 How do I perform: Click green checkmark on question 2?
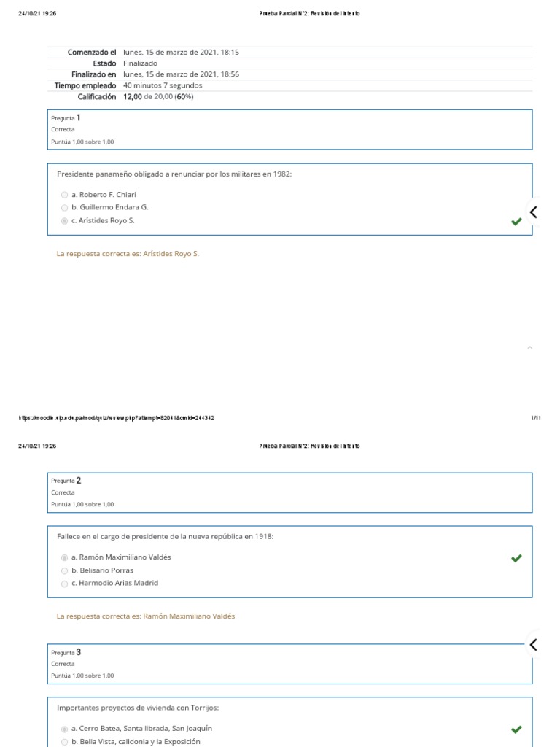(x=517, y=558)
